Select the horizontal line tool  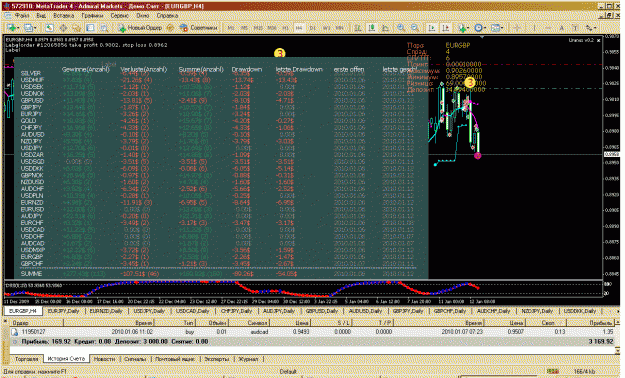(548, 28)
